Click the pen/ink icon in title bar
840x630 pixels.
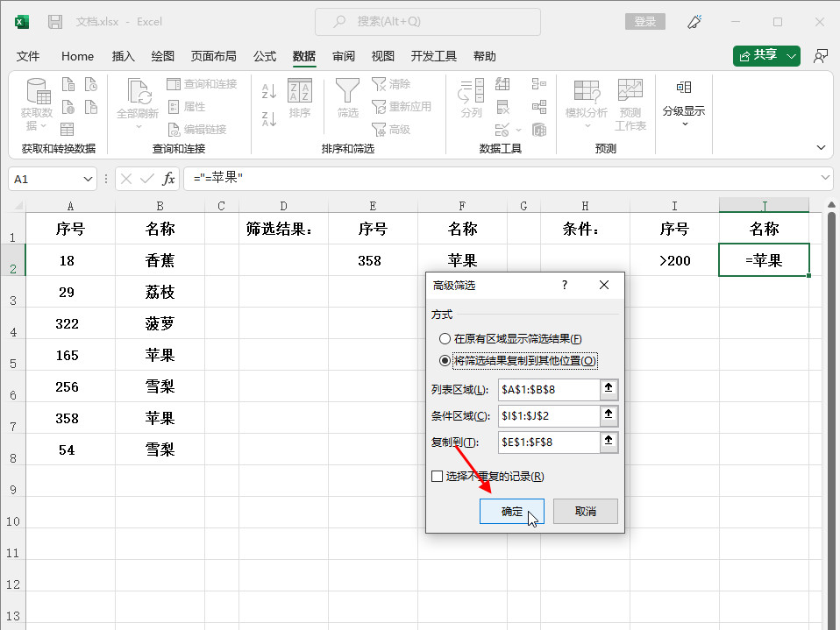(694, 22)
